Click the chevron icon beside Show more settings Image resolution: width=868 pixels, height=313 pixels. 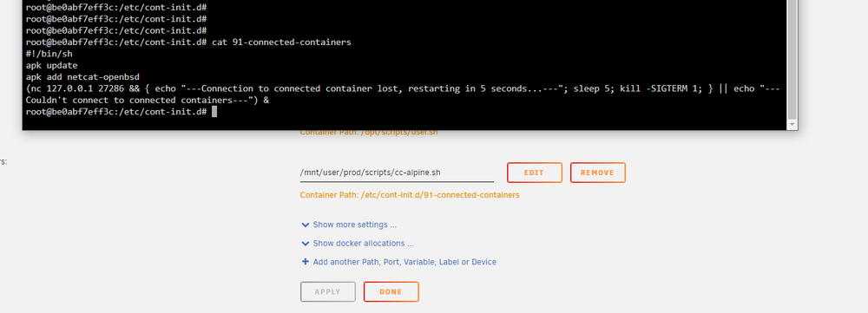pos(305,225)
